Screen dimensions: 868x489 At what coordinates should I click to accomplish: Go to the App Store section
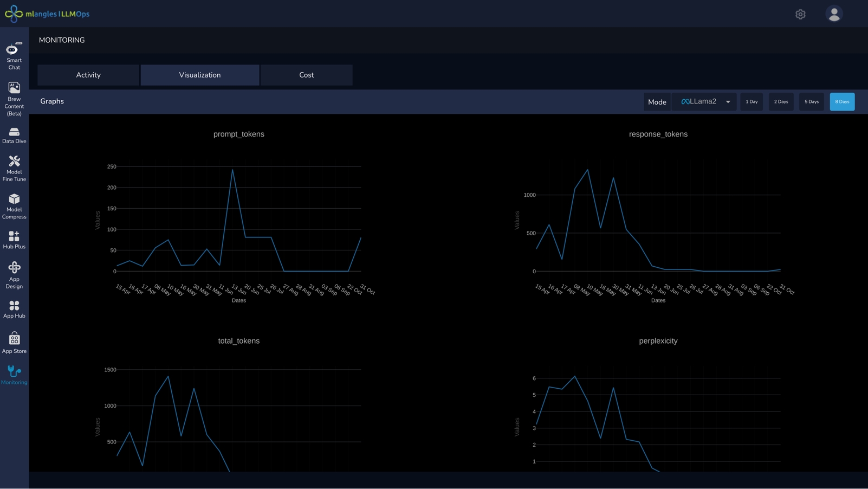14,342
